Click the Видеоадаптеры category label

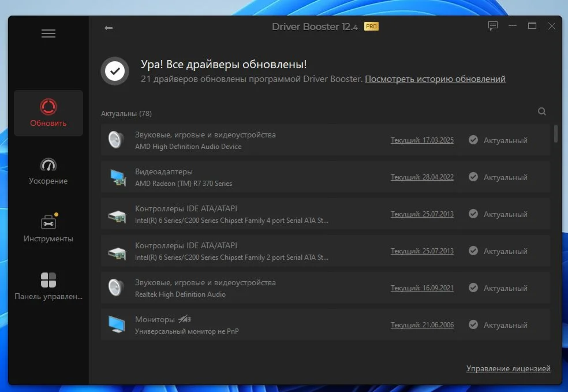pyautogui.click(x=164, y=171)
